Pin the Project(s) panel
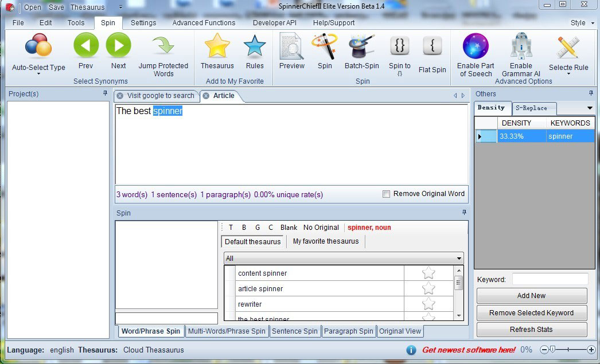The image size is (600, 364). coord(105,93)
